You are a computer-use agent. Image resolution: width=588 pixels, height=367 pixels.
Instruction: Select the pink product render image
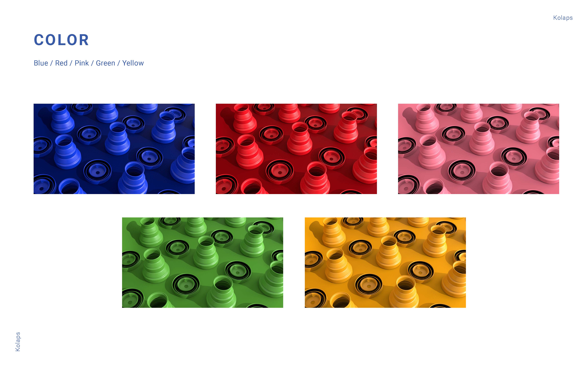tap(478, 149)
